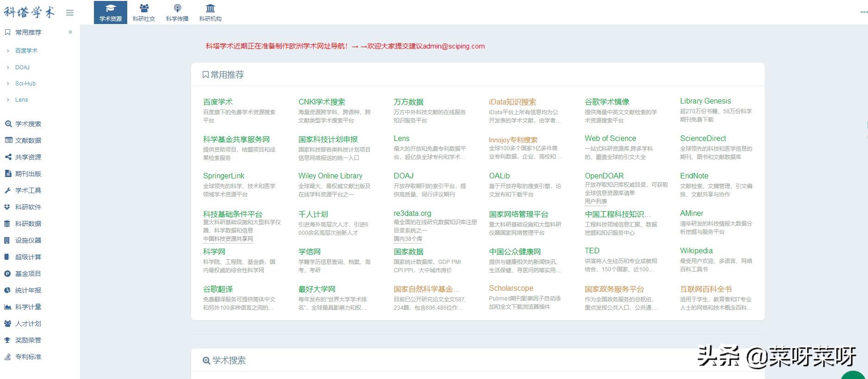Open the 学术资源 tab
Image resolution: width=868 pixels, height=379 pixels.
(111, 12)
